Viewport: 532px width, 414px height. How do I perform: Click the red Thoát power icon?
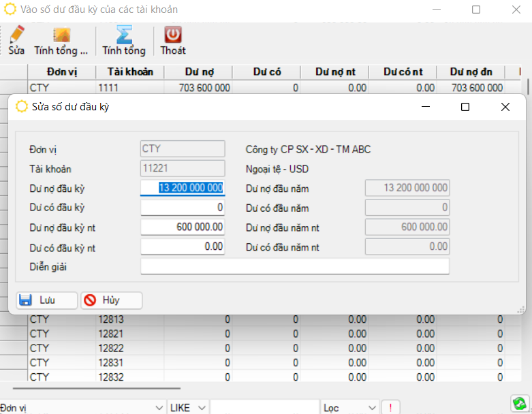click(173, 35)
